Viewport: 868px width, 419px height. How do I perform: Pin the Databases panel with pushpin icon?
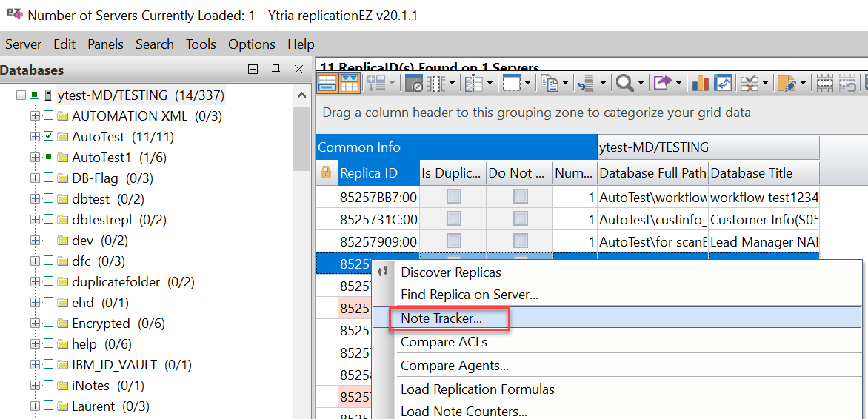coord(276,70)
